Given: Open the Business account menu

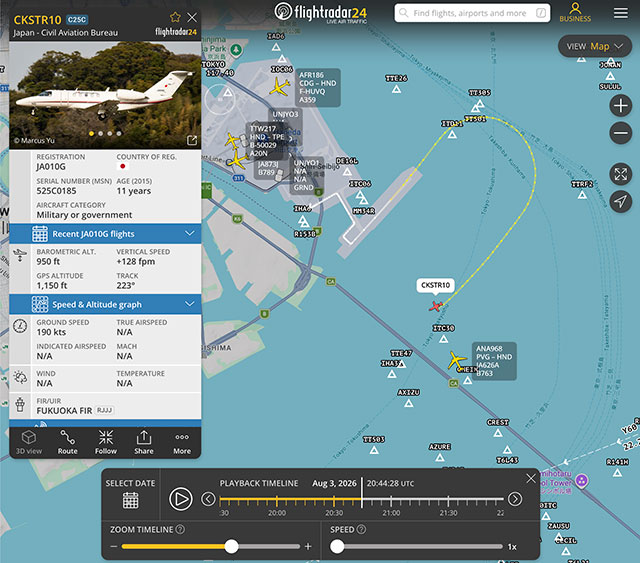Looking at the screenshot, I should pos(575,12).
